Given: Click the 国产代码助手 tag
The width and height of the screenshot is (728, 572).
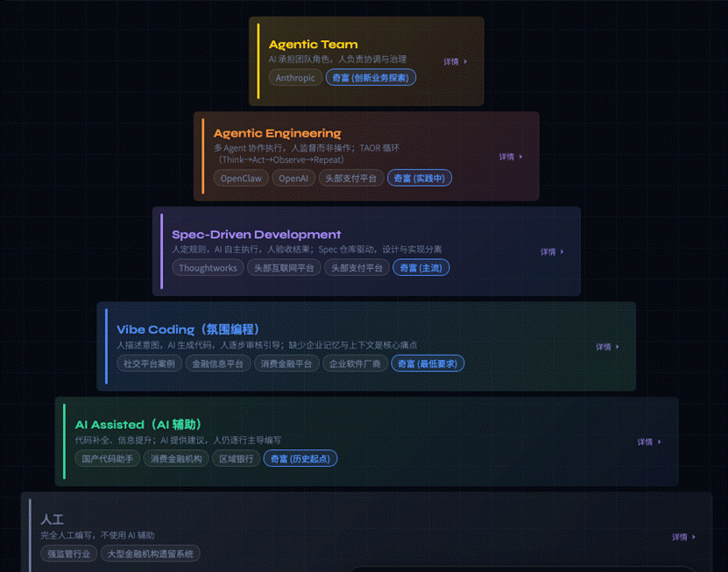Looking at the screenshot, I should [x=108, y=459].
